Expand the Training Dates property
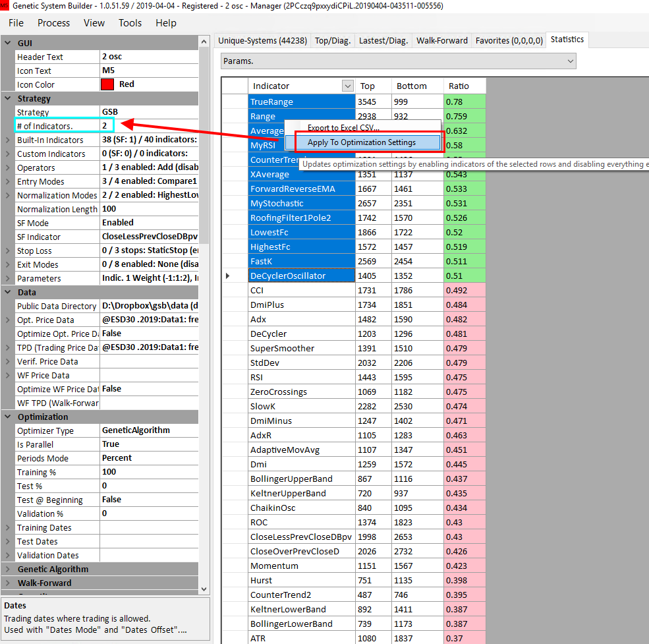This screenshot has height=644, width=649. click(x=7, y=527)
